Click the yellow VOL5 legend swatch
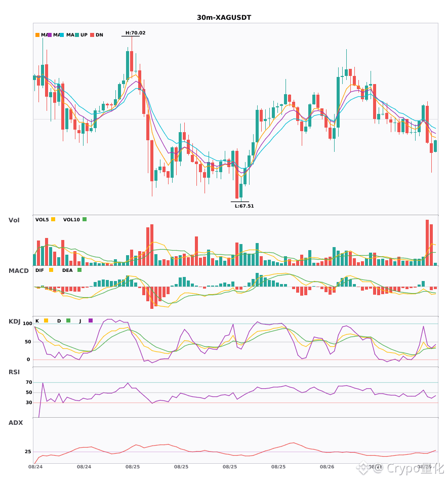 pos(53,219)
